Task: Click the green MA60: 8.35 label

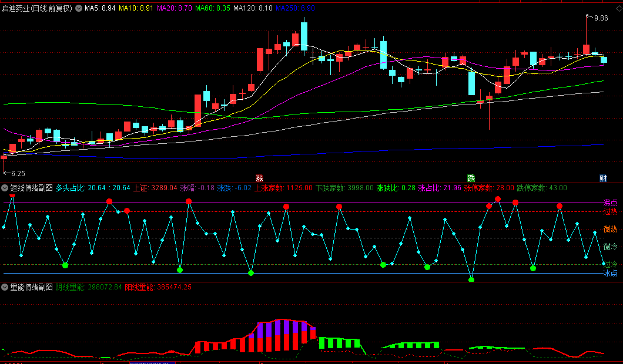Action: (x=213, y=8)
